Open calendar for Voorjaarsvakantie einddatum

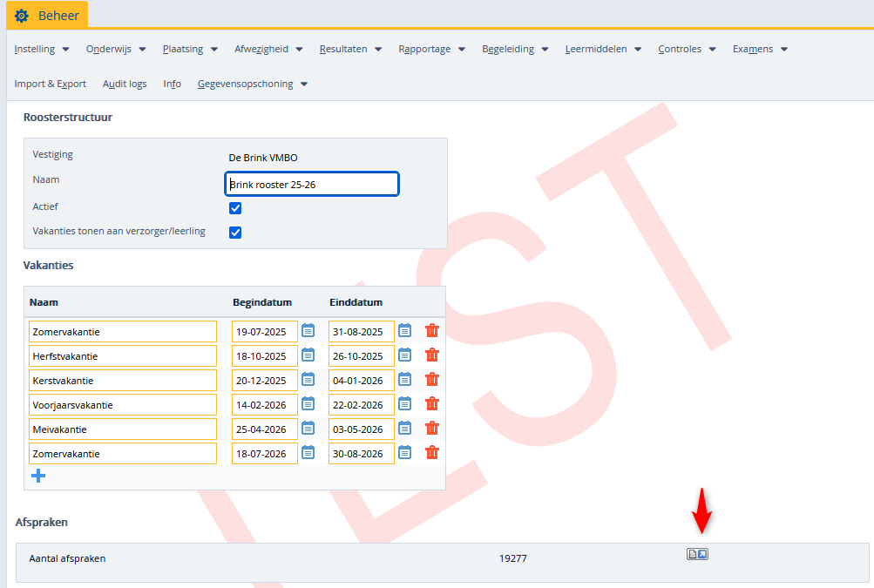click(x=404, y=404)
